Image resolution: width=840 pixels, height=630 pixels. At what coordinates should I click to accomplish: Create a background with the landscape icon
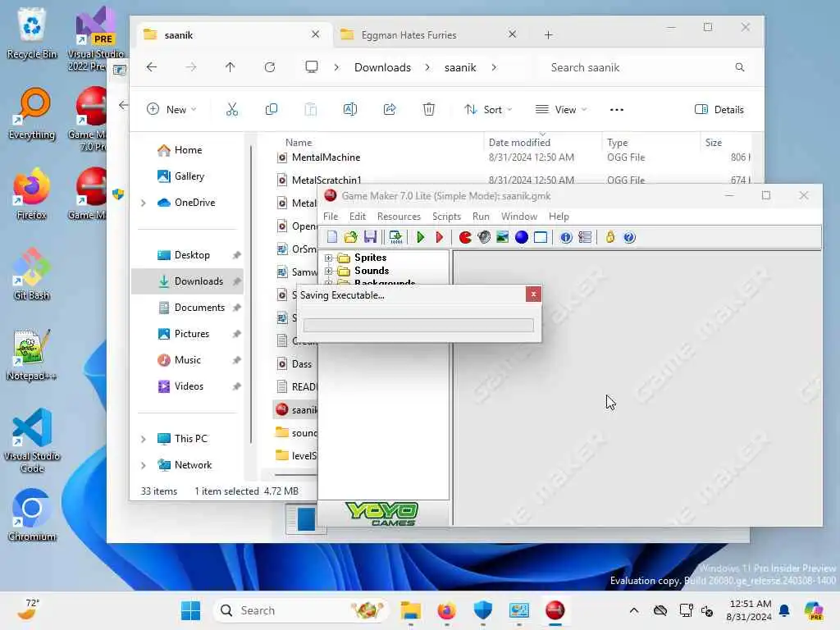click(x=503, y=237)
